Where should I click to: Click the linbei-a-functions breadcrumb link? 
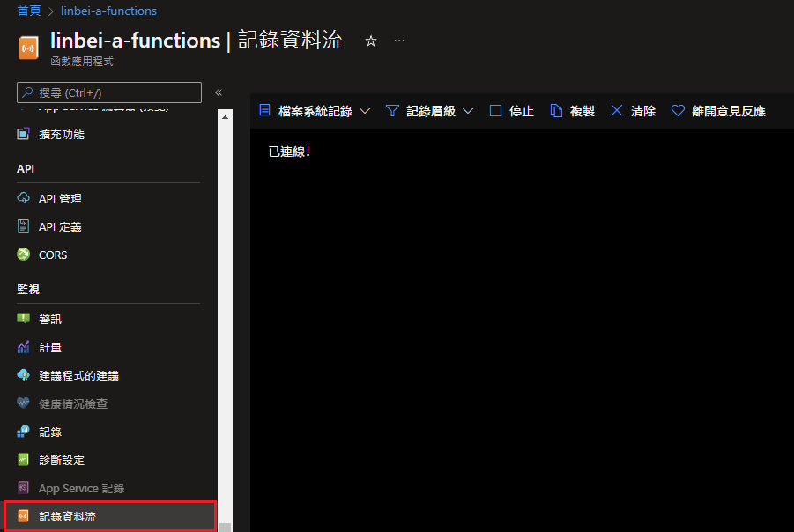click(x=109, y=11)
